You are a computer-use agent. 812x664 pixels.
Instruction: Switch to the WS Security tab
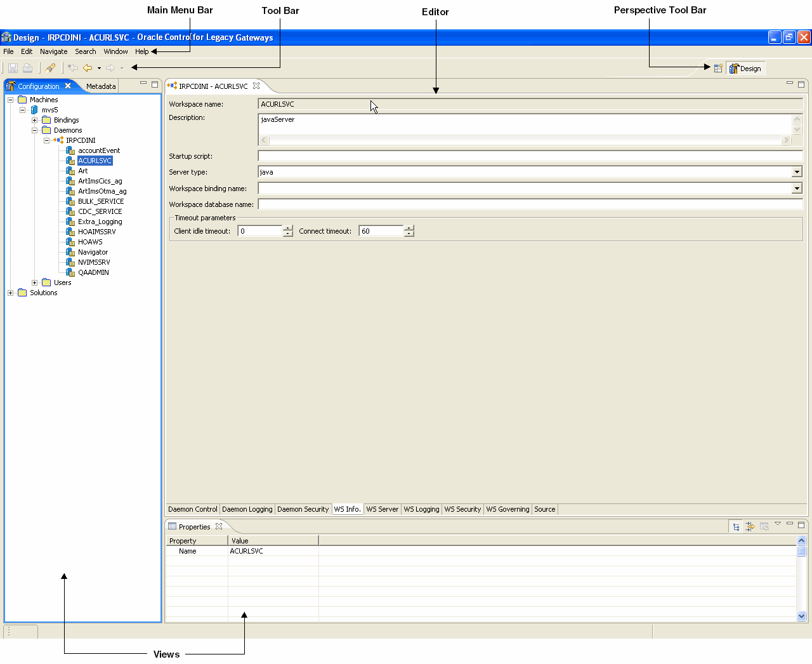462,509
